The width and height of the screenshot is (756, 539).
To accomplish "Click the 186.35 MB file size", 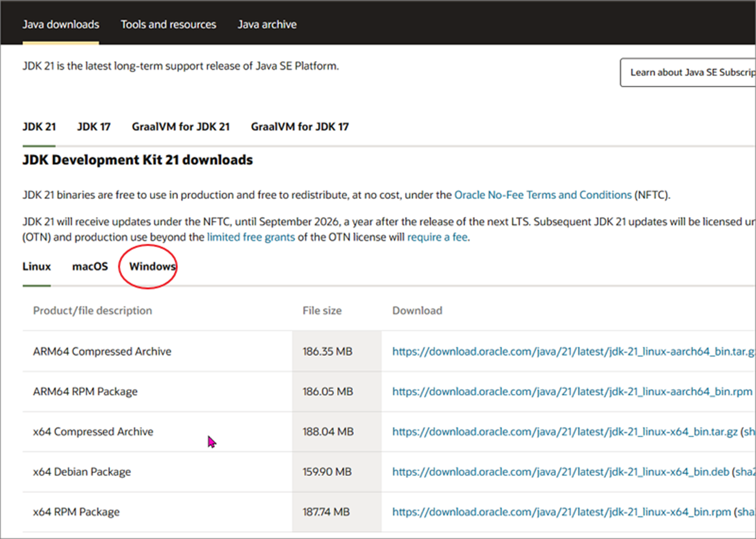I will pyautogui.click(x=328, y=351).
